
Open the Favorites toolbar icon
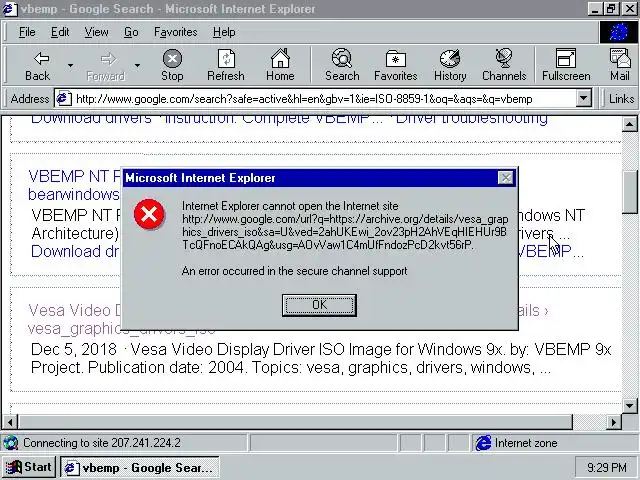pos(396,65)
